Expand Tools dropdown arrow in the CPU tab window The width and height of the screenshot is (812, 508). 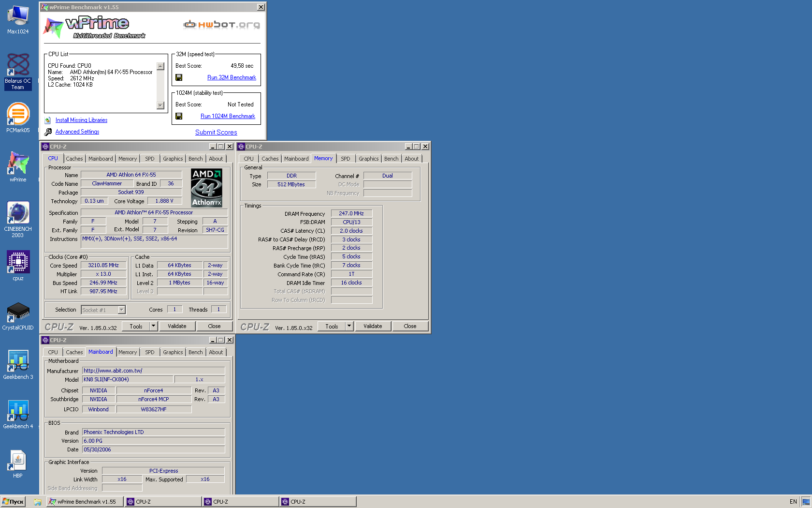[x=153, y=326]
